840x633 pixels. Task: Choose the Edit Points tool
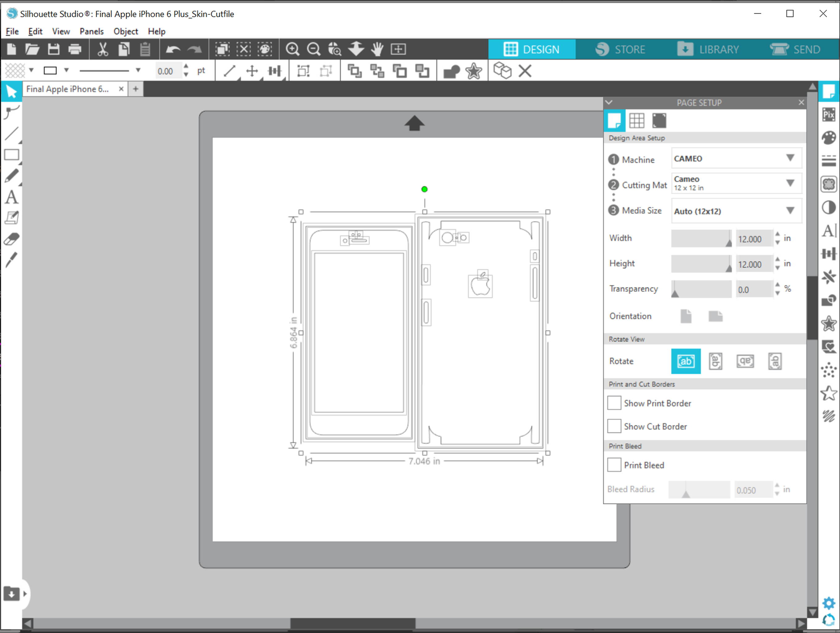11,113
